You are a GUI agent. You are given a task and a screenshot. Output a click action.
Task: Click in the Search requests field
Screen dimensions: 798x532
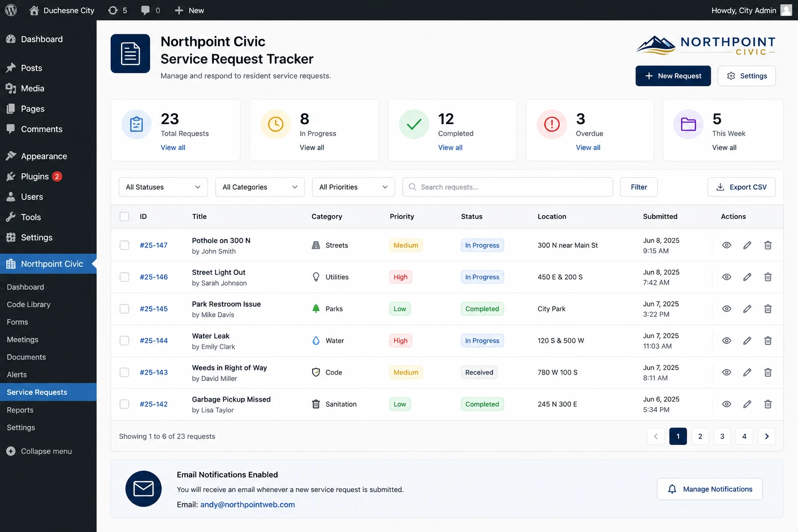point(508,187)
